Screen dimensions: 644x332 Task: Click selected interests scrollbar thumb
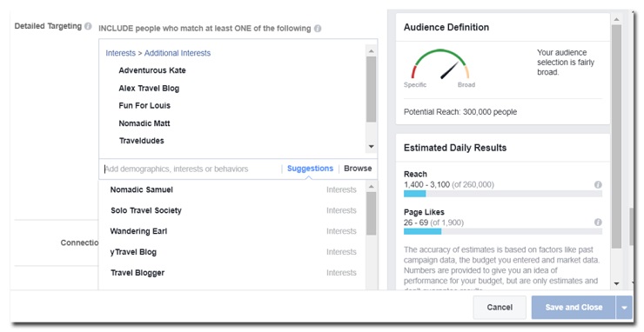point(372,89)
